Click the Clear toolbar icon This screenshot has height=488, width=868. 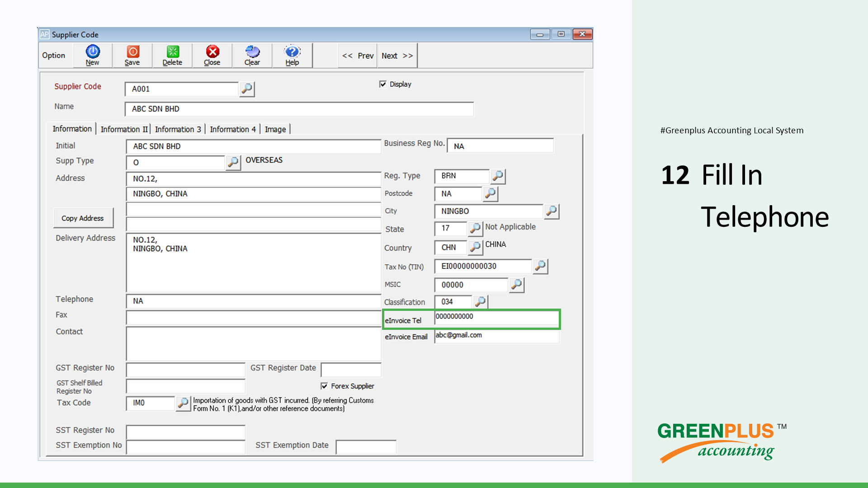point(252,55)
